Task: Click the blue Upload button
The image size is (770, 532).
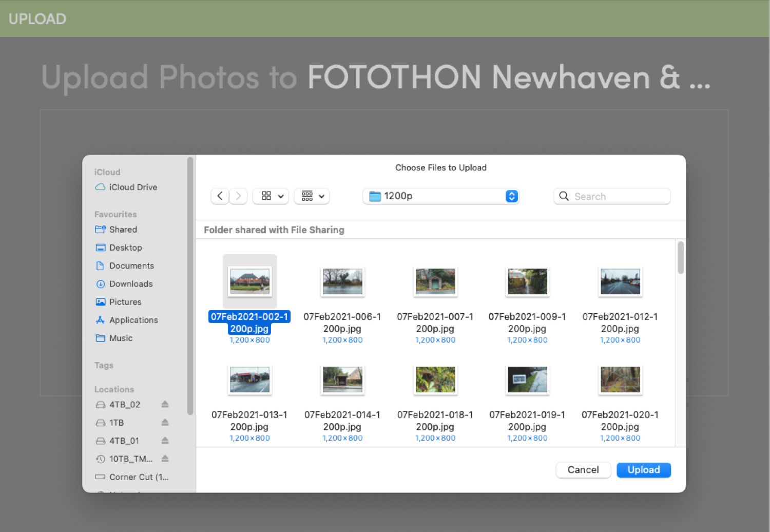Action: [643, 470]
